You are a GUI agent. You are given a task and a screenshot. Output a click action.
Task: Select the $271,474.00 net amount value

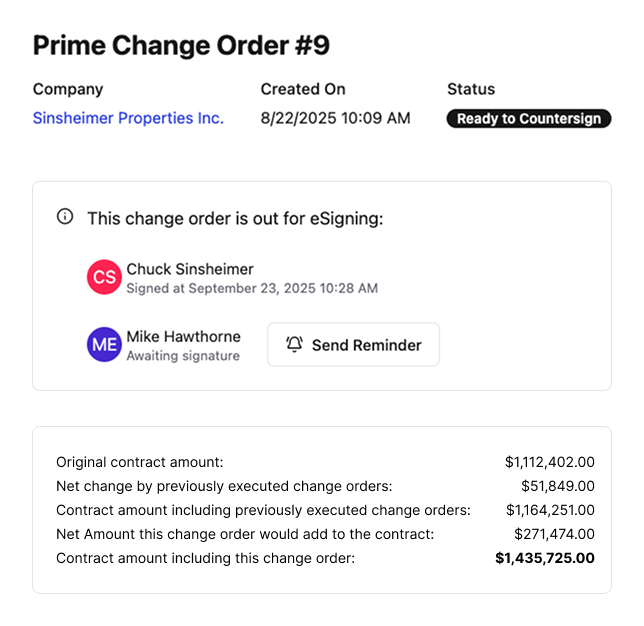[x=553, y=534]
